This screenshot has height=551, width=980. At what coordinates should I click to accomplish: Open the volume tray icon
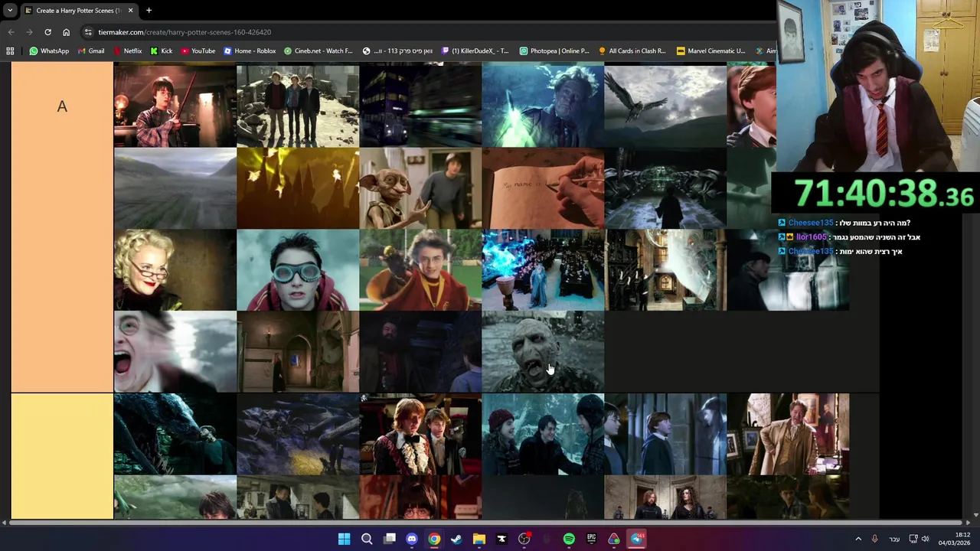pyautogui.click(x=925, y=539)
